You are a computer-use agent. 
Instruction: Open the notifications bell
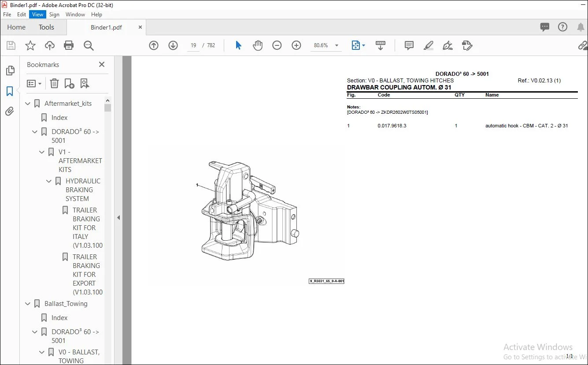[581, 27]
